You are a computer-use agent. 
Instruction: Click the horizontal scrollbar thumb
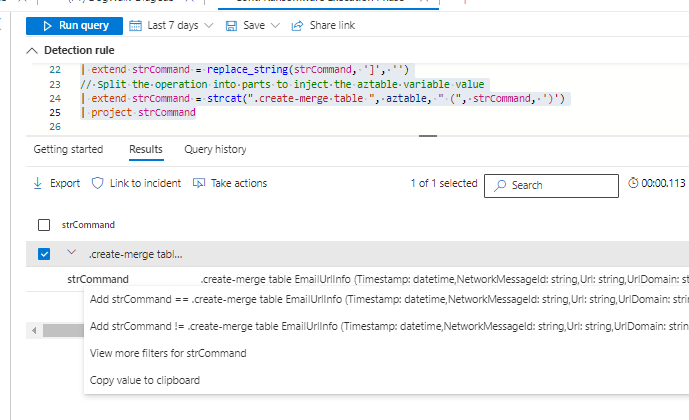[x=63, y=330]
